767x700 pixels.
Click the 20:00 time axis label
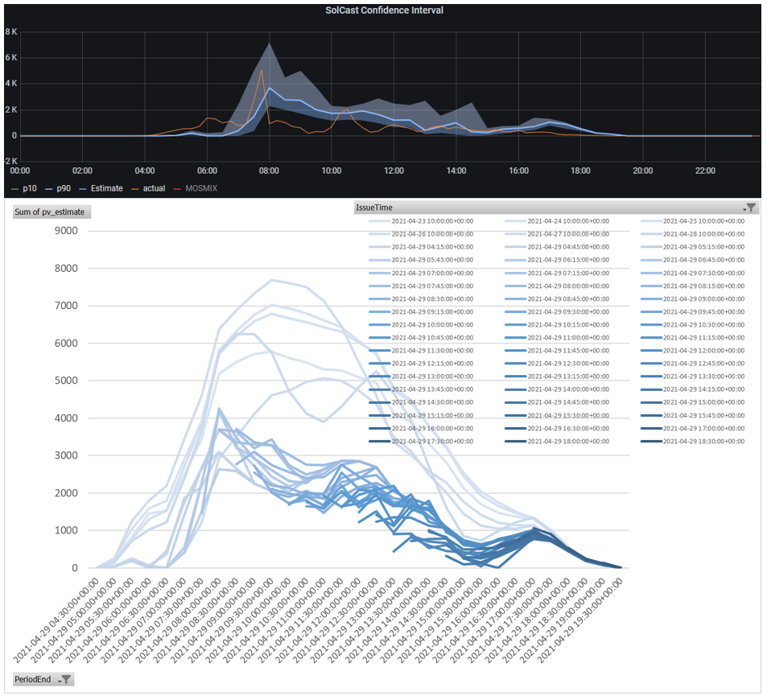(x=642, y=171)
